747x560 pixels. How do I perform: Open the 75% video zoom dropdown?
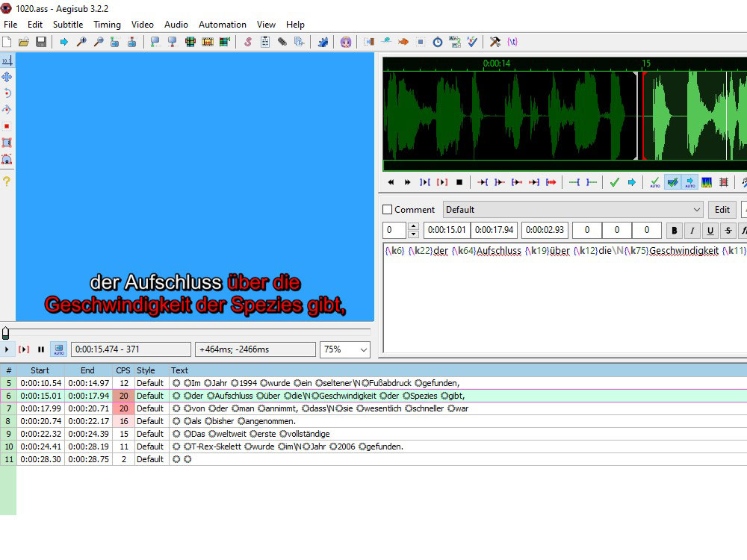click(x=345, y=349)
